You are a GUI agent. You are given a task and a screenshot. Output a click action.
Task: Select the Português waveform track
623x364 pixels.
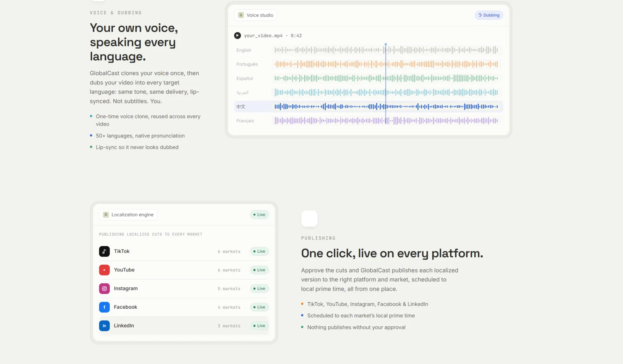click(386, 64)
